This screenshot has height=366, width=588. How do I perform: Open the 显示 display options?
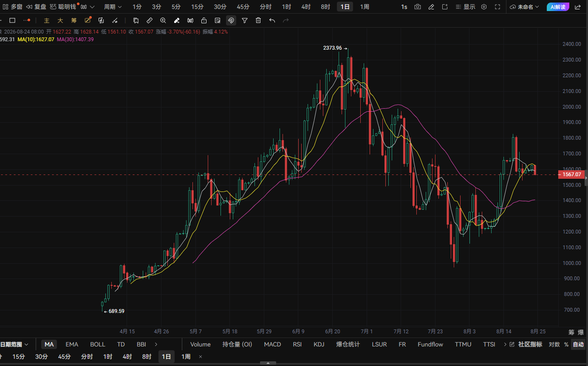(465, 7)
